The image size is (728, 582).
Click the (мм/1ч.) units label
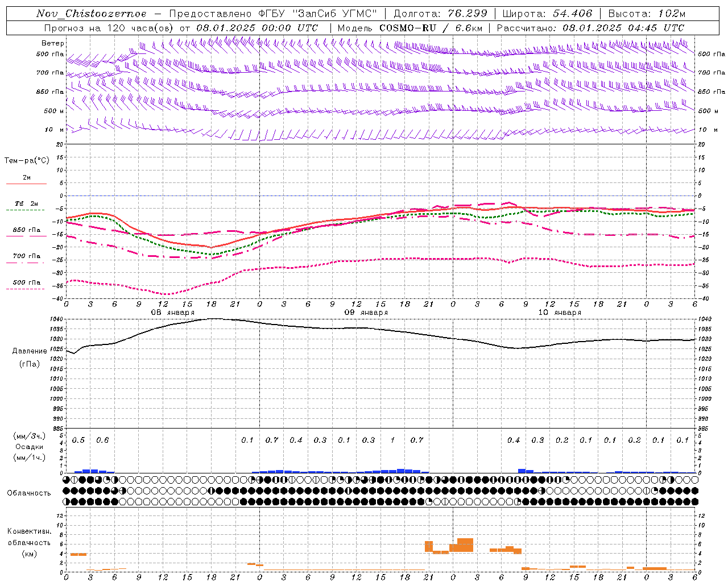pos(30,458)
